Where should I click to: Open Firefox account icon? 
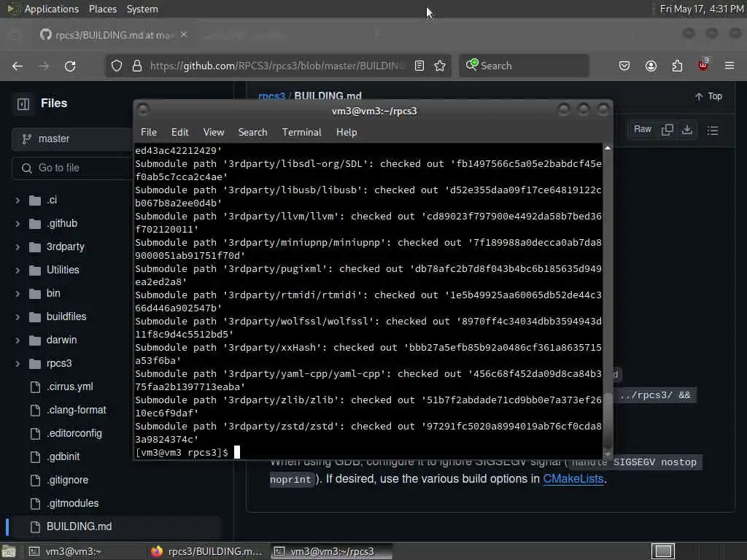click(x=651, y=66)
